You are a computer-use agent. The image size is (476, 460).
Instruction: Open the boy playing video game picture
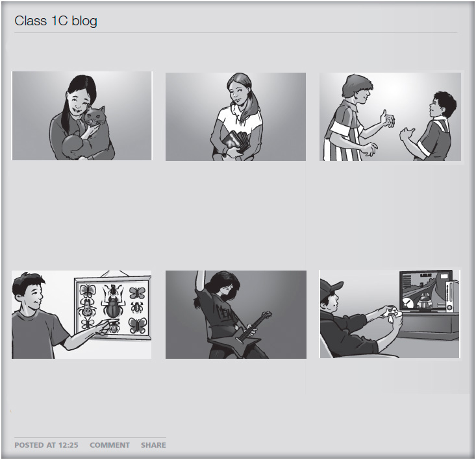click(390, 314)
